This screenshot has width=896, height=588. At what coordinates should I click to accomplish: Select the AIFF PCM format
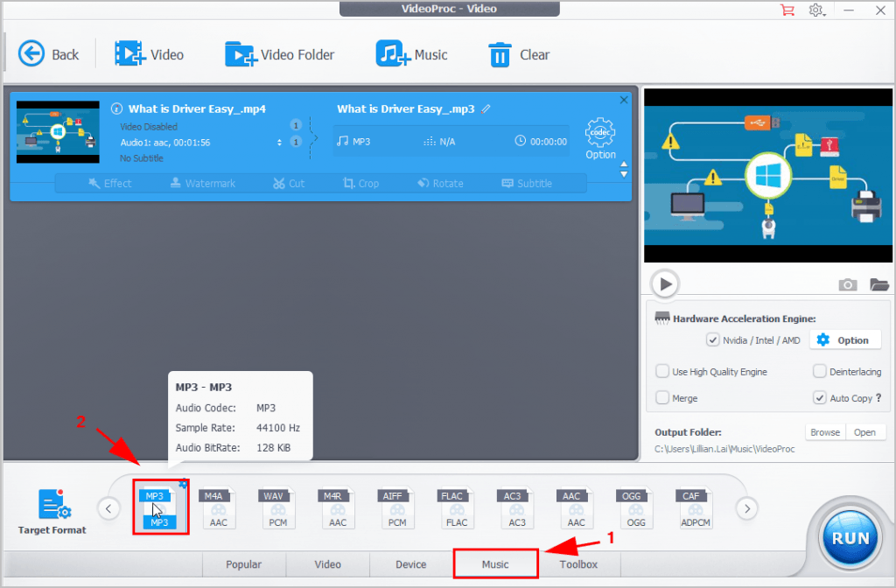[397, 508]
